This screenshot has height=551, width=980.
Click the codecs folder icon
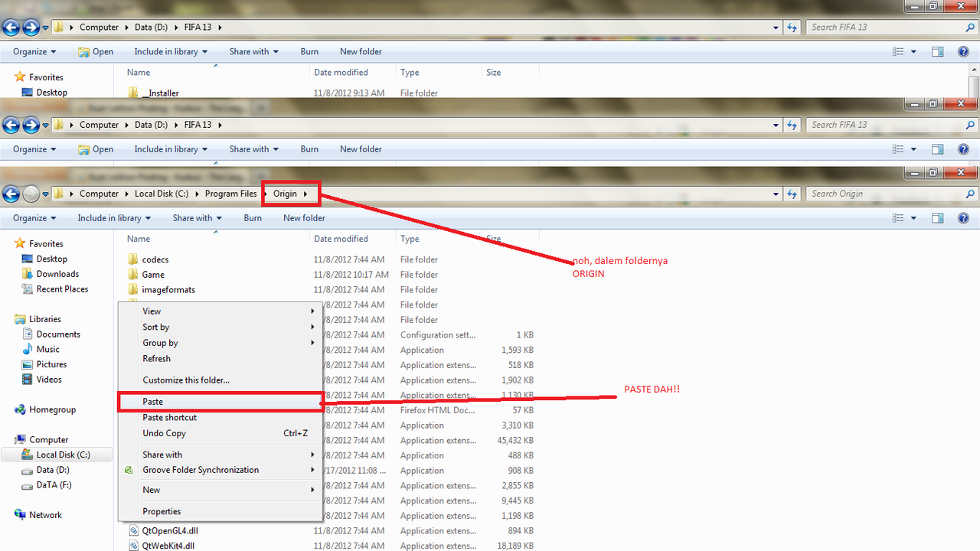click(x=132, y=259)
